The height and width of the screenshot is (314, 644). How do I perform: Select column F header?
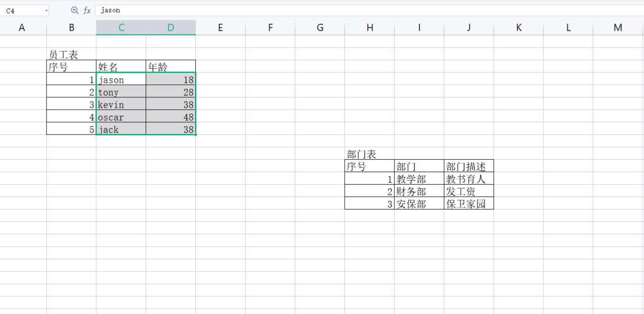coord(270,28)
